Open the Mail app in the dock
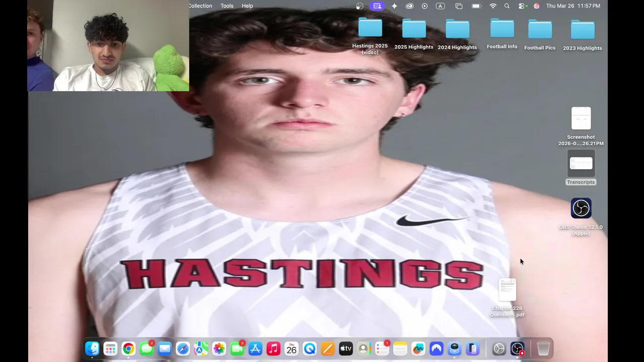 pyautogui.click(x=165, y=348)
